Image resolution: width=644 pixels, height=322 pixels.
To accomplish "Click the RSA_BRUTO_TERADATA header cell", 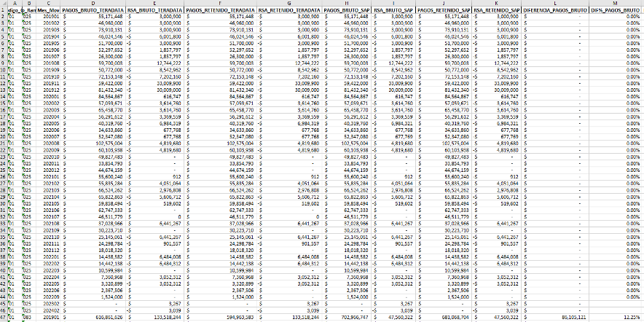I will (155, 9).
